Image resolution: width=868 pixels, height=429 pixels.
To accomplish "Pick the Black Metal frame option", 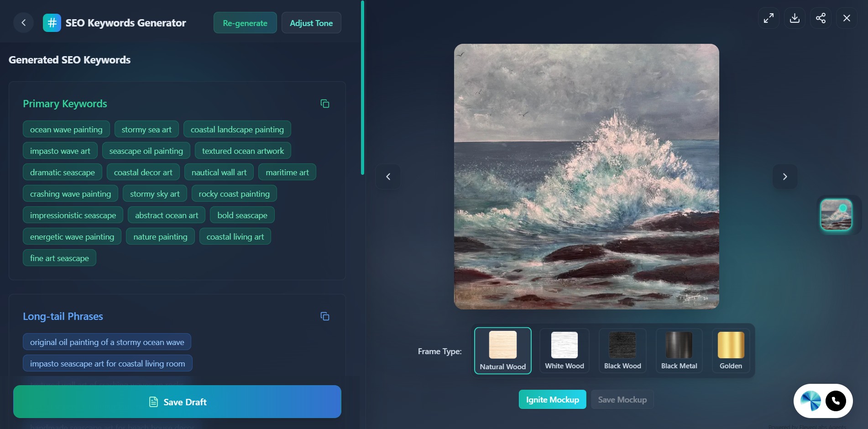I will tap(679, 351).
